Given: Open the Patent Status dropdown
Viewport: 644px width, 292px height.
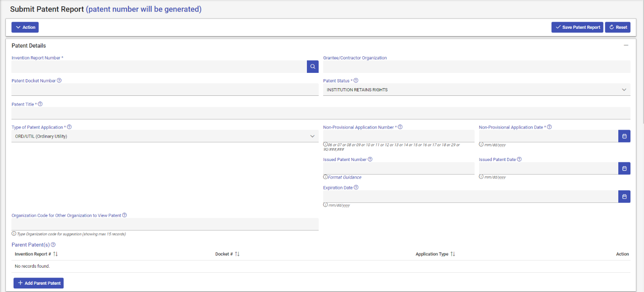Looking at the screenshot, I should 476,90.
